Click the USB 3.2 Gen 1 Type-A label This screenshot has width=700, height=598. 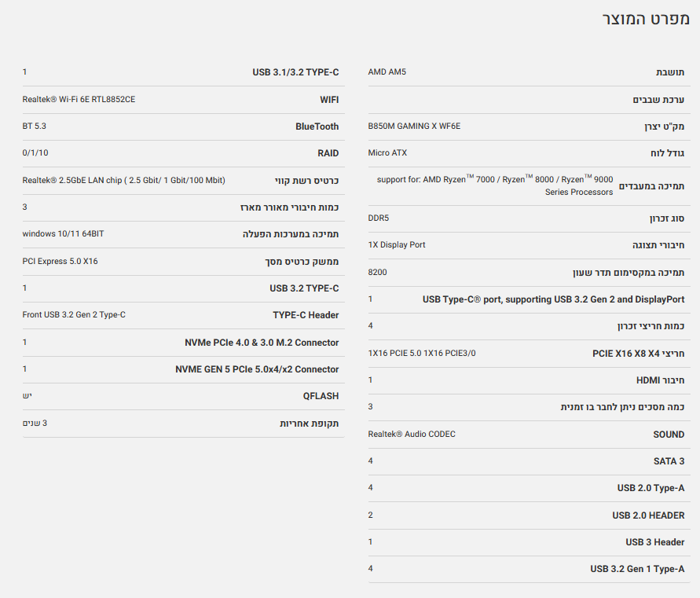click(637, 569)
